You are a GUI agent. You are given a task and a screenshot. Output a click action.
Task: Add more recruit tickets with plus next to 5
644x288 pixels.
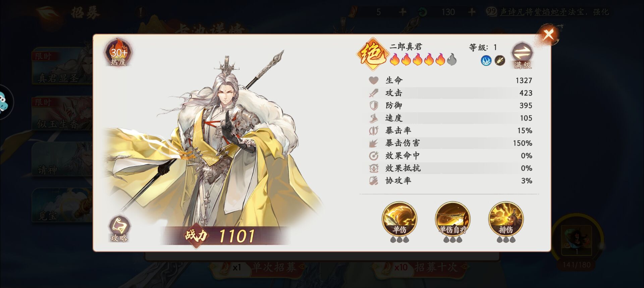coord(403,12)
